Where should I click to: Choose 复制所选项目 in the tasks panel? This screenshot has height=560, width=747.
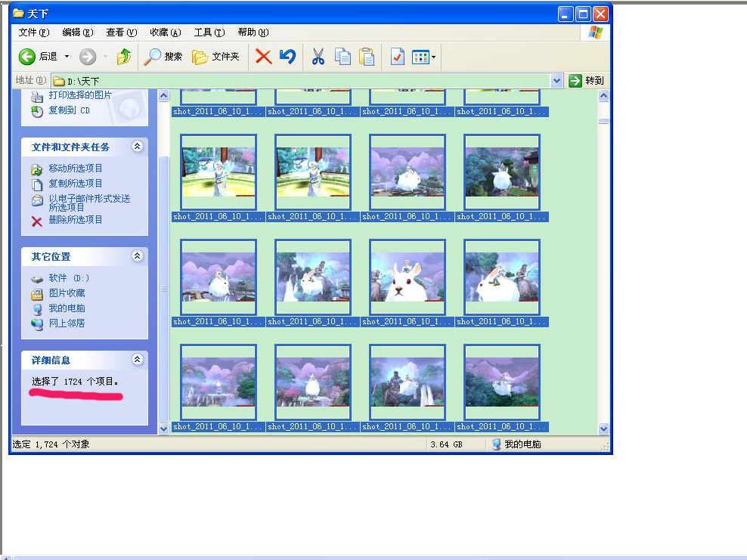[x=76, y=184]
